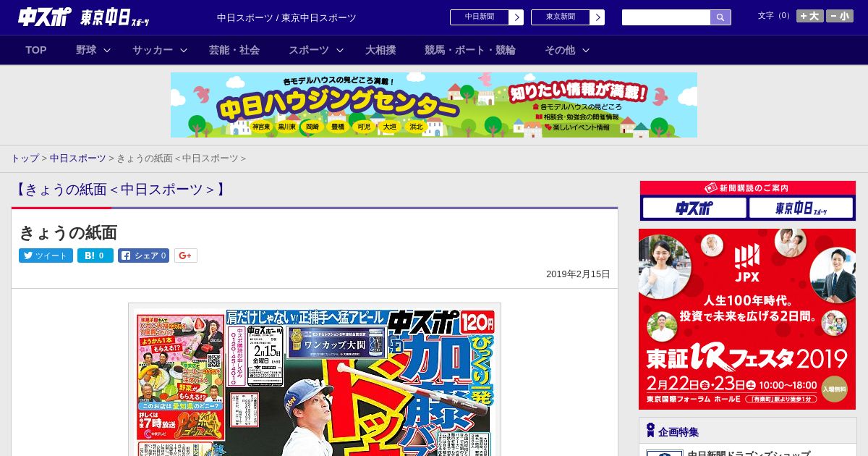Click the 新聞購読のご案内 heading
The width and height of the screenshot is (868, 456).
747,188
